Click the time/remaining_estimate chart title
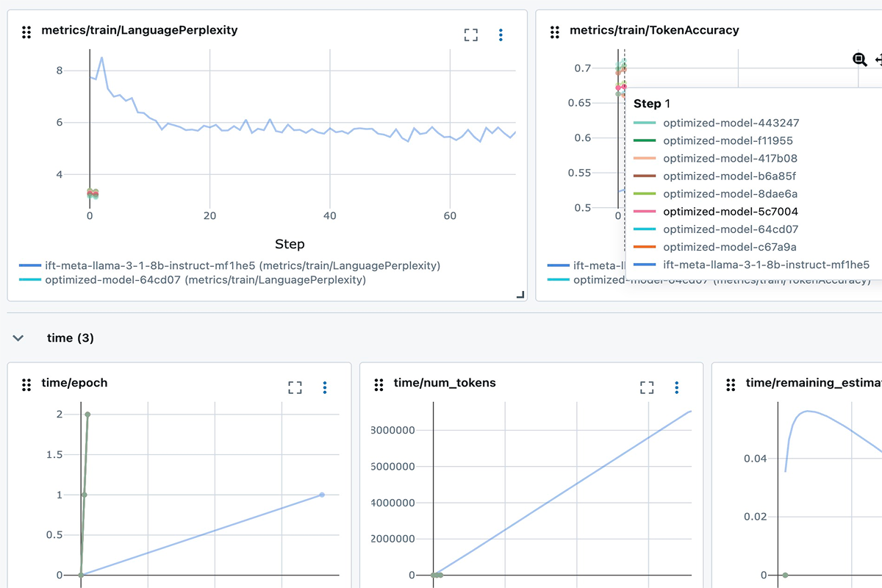Screen dimensions: 882x588 [x=814, y=383]
